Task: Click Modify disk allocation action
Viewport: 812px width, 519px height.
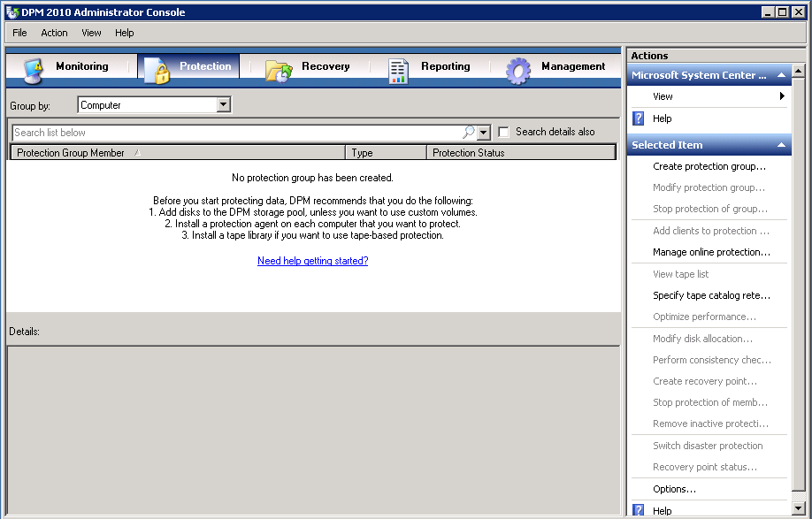Action: (702, 339)
